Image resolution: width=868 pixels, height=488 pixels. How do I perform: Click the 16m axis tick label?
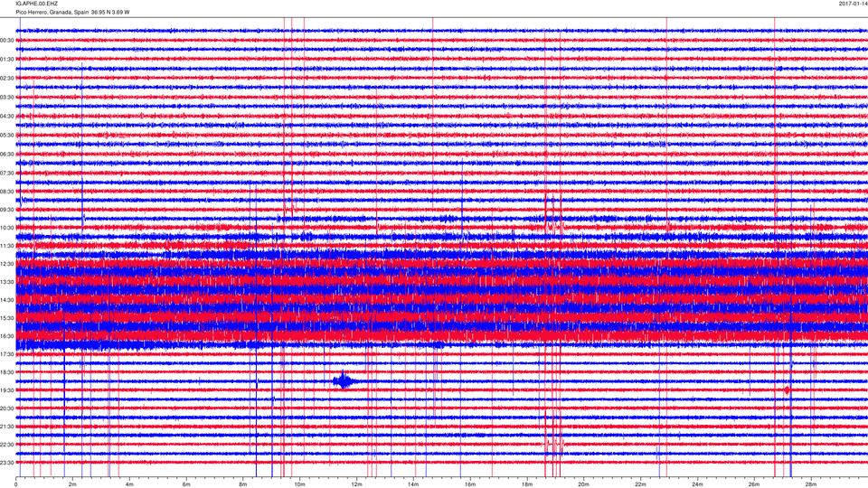coord(469,484)
